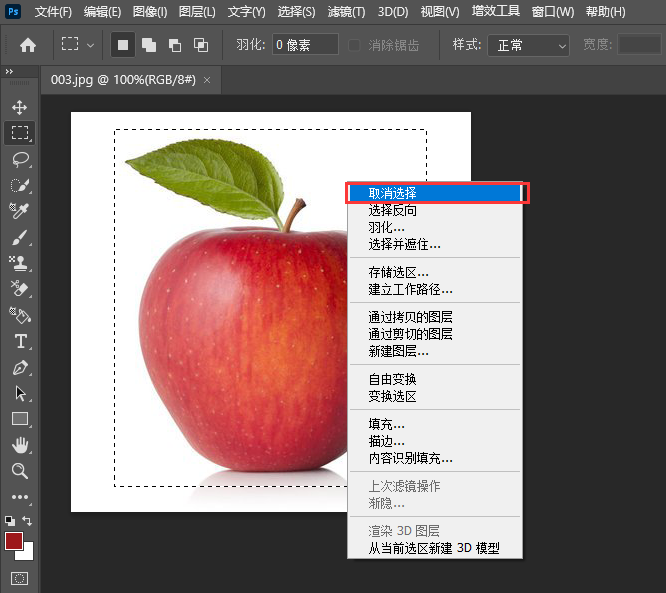Viewport: 666px width, 593px height.
Task: Select the Quick Selection tool
Action: [20, 185]
